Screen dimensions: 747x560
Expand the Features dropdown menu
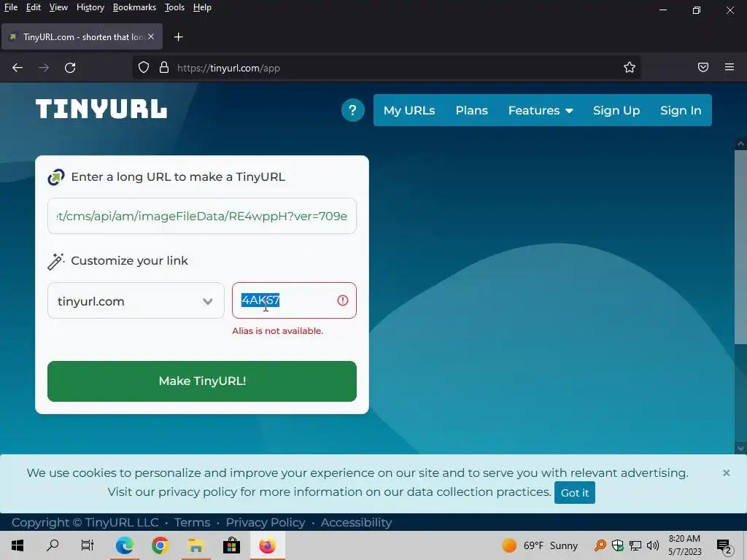coord(541,111)
